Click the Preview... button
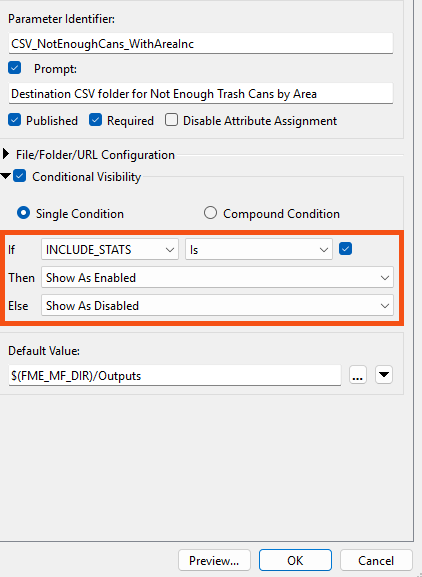422x577 pixels. pyautogui.click(x=214, y=560)
